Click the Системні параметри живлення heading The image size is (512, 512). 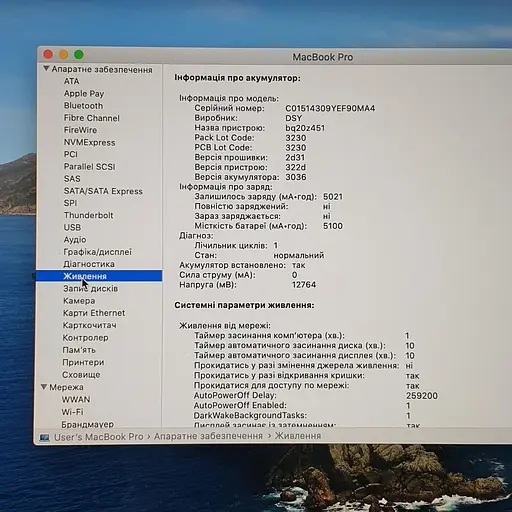[244, 305]
